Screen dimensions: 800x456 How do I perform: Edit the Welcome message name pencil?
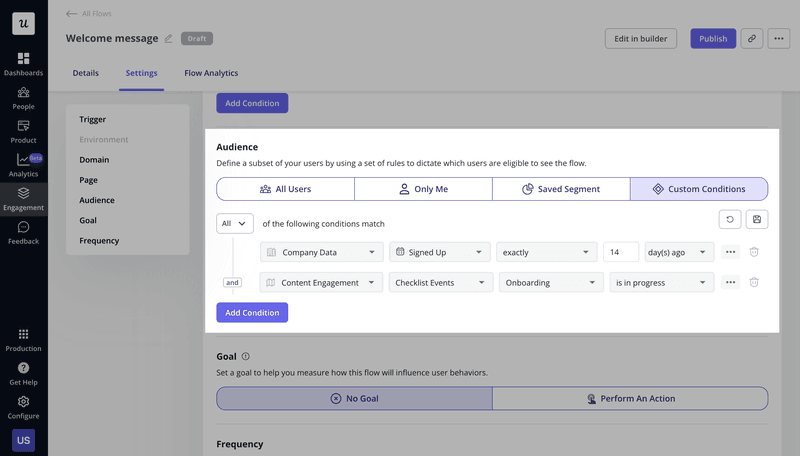point(168,39)
